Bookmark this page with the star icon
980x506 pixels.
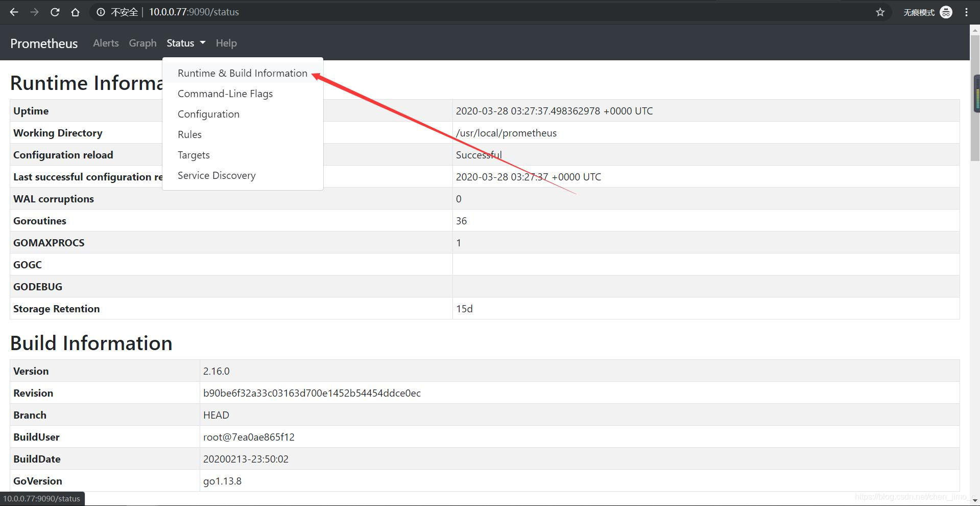pos(880,12)
